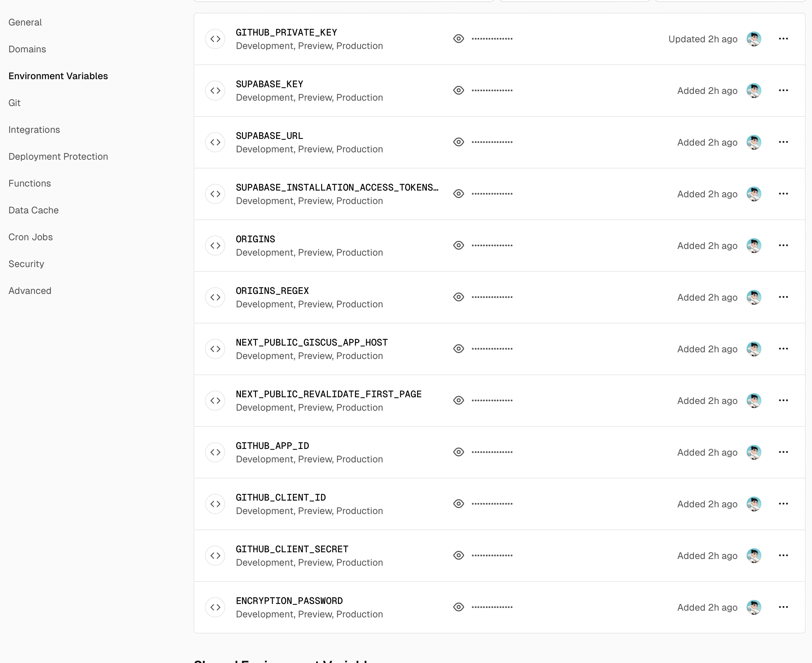
Task: Click code icon beside SUPABASE_URL
Action: point(215,142)
